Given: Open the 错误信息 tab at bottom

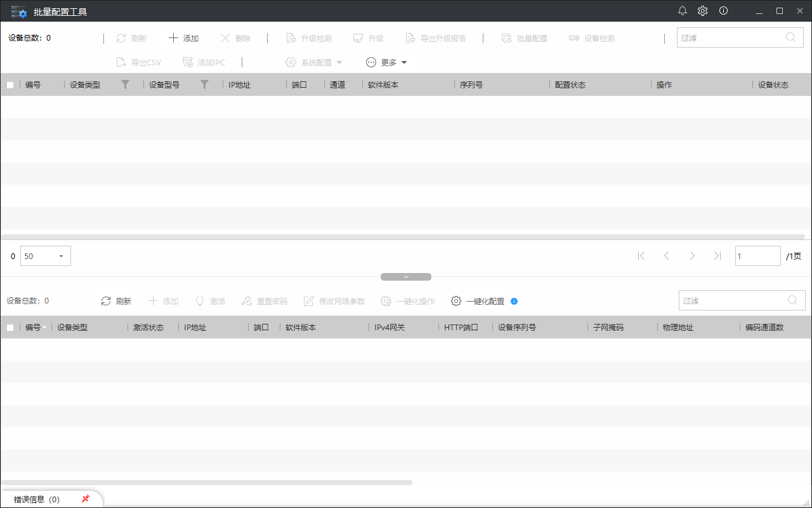Looking at the screenshot, I should coord(37,499).
